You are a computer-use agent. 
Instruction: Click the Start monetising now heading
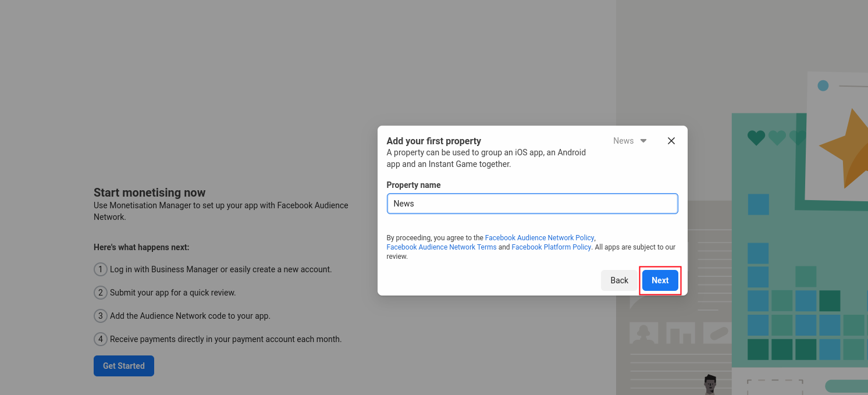[150, 193]
